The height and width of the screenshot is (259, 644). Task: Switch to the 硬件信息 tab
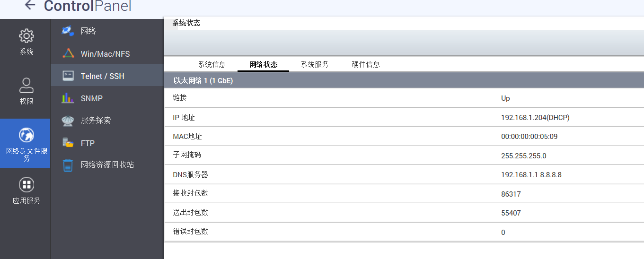366,64
